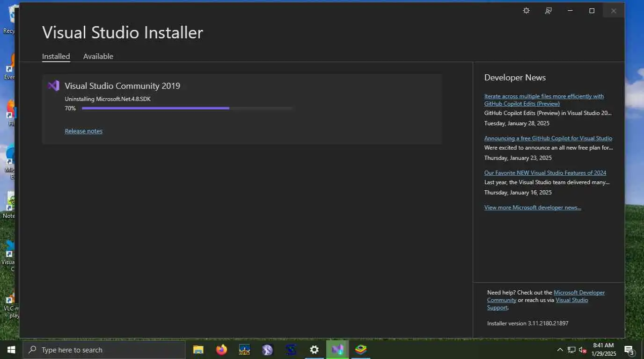The height and width of the screenshot is (359, 644).
Task: Open the Visual Studio Support link
Action: [x=538, y=303]
